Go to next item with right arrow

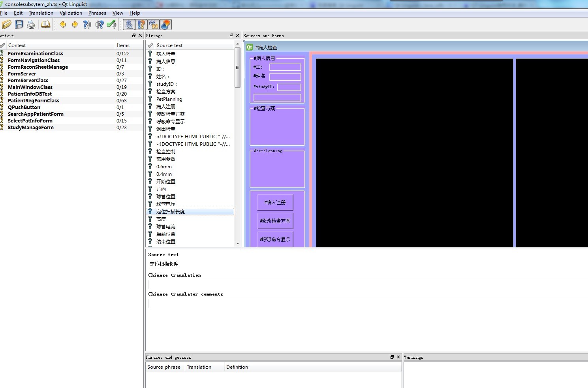click(75, 25)
